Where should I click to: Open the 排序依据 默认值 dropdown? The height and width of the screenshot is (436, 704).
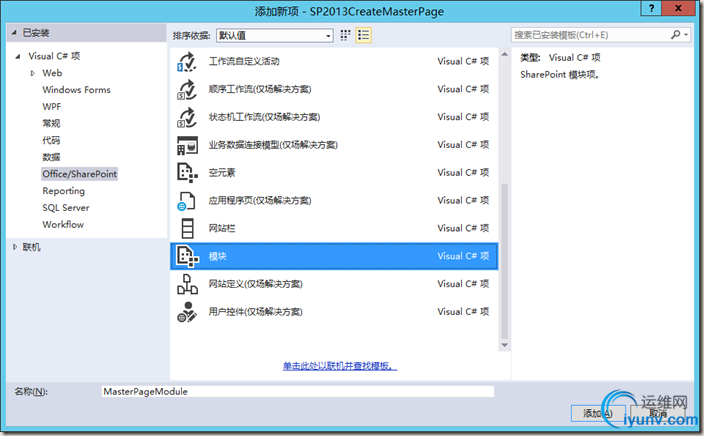tap(275, 35)
